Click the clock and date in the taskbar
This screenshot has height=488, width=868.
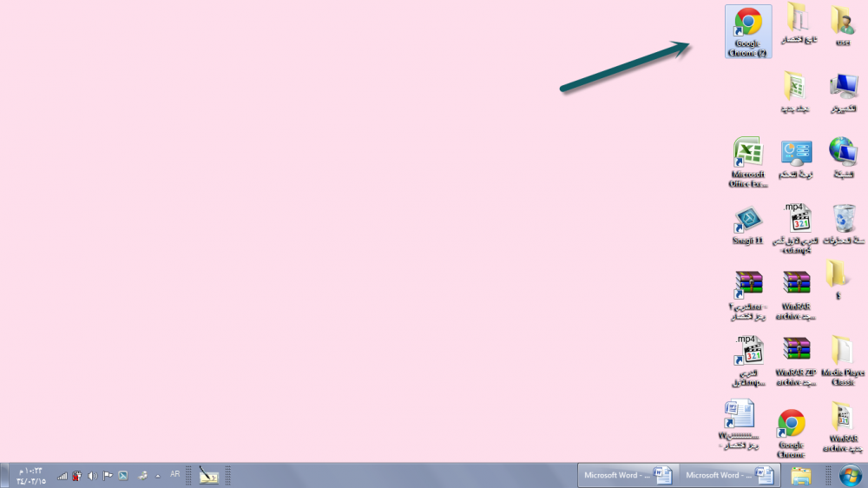[32, 475]
